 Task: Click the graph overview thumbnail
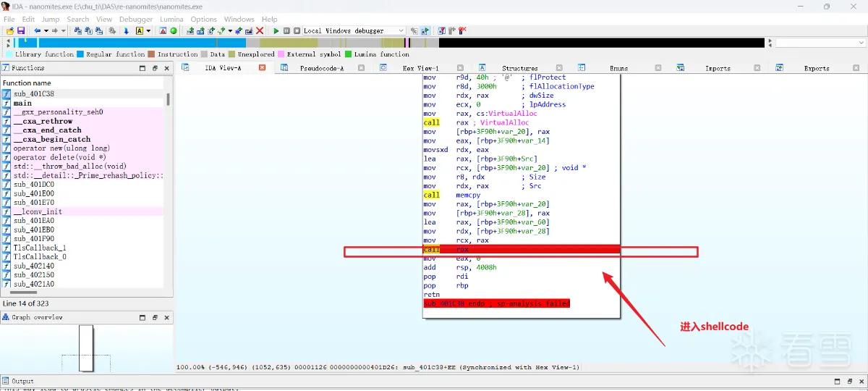86,348
